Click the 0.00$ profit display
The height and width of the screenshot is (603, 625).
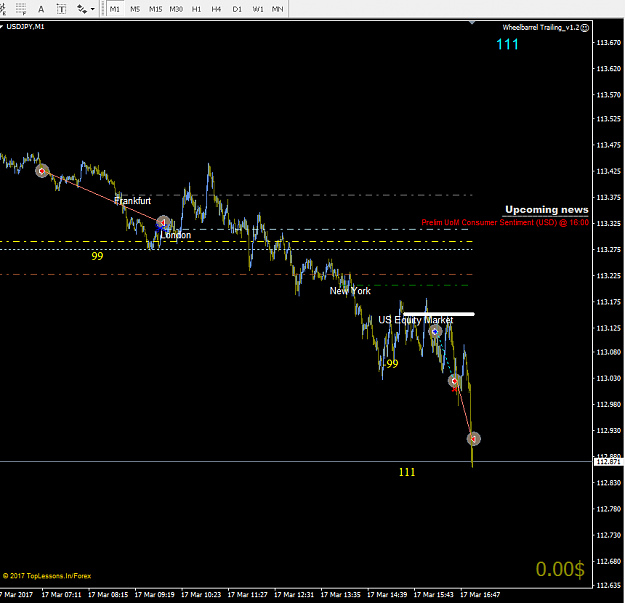coord(560,569)
